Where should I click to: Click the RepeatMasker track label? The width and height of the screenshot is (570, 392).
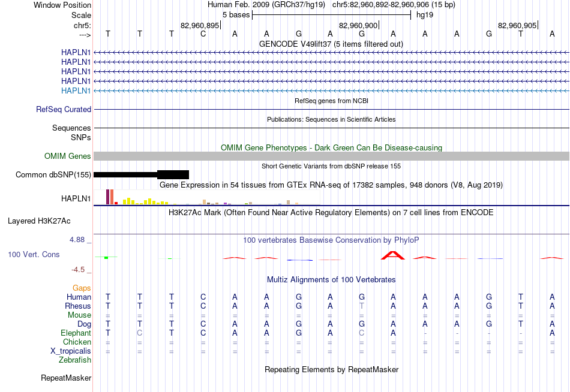66,378
